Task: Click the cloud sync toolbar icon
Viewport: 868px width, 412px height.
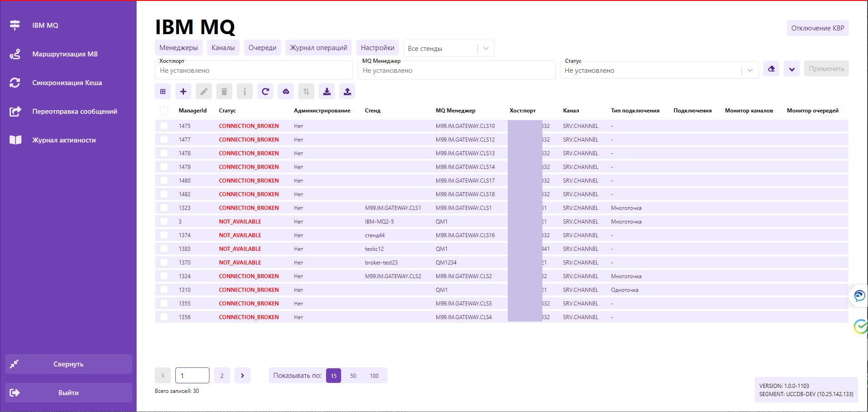Action: tap(286, 92)
